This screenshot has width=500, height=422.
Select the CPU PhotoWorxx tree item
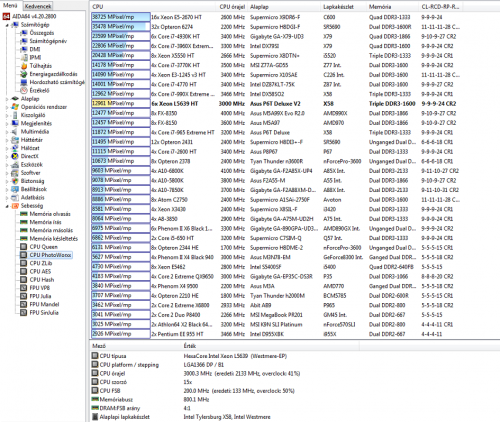pyautogui.click(x=50, y=255)
